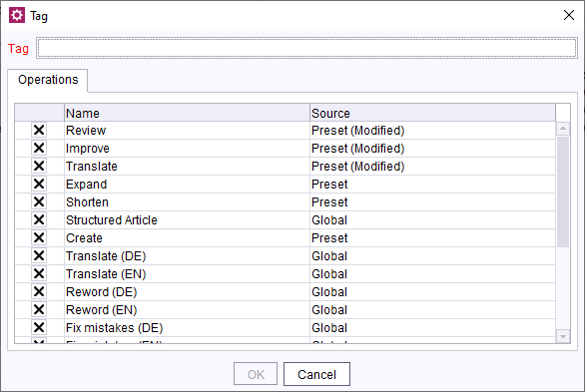Uncheck the Expand operation checkbox
Screen dimensions: 585x392
(39, 185)
